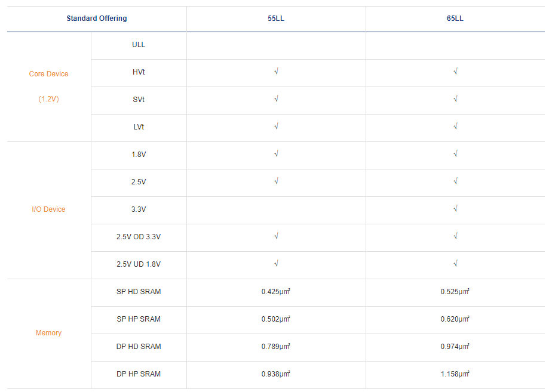The height and width of the screenshot is (392, 549).
Task: Click the 1.8V checkmark under 65LL
Action: tap(455, 154)
